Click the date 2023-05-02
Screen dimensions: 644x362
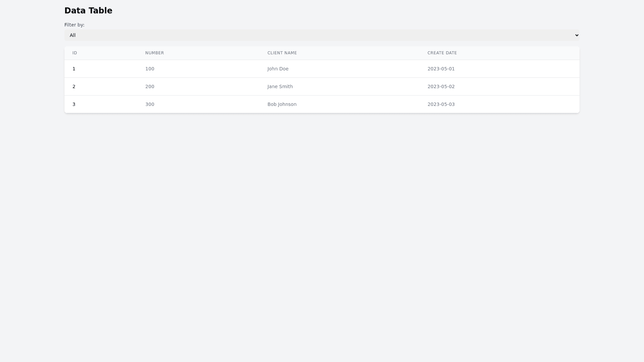tap(441, 86)
